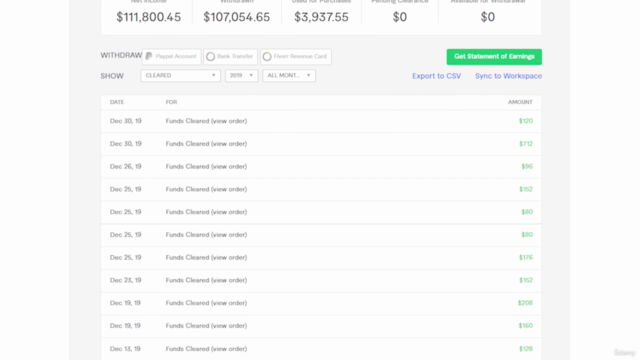Viewport: 640px width, 360px height.
Task: Click the $128 amount
Action: (526, 349)
